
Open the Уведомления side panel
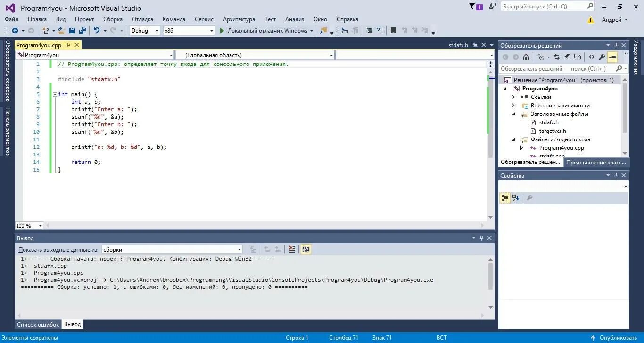[636, 57]
